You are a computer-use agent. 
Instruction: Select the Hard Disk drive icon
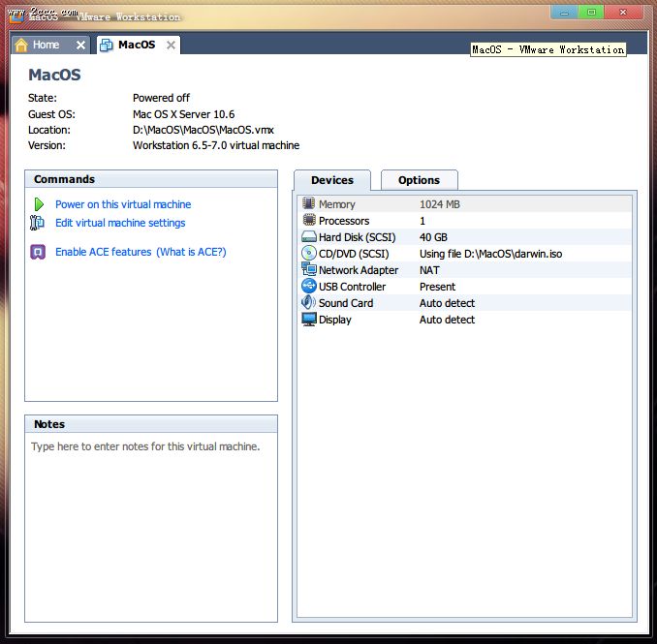coord(309,237)
